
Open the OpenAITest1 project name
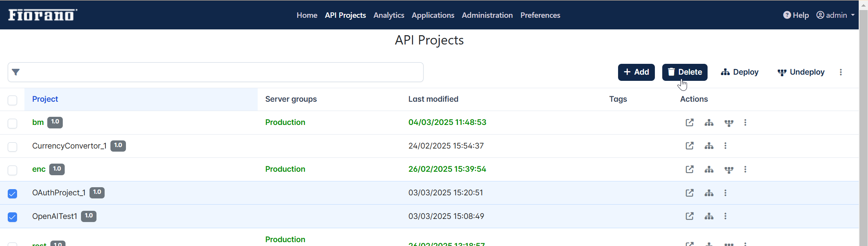55,216
